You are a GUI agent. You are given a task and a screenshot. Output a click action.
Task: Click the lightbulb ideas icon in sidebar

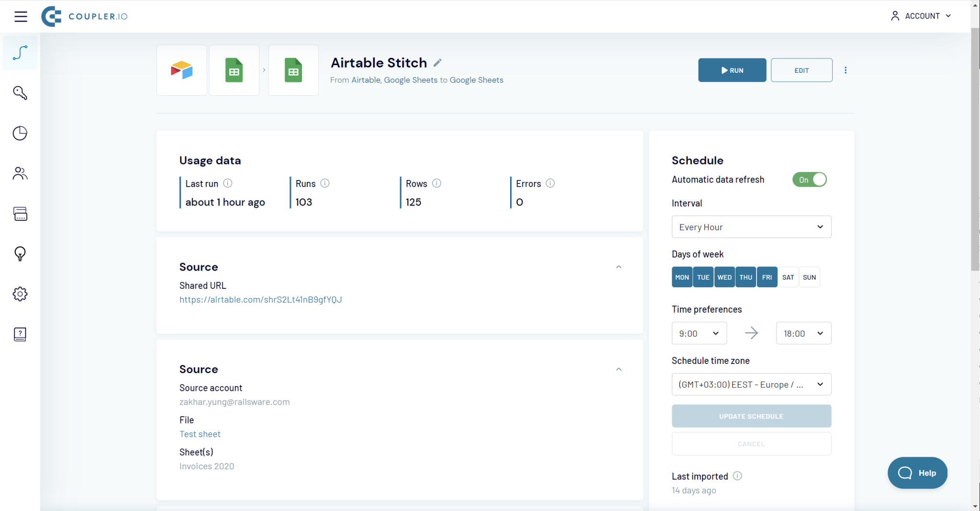pyautogui.click(x=20, y=254)
